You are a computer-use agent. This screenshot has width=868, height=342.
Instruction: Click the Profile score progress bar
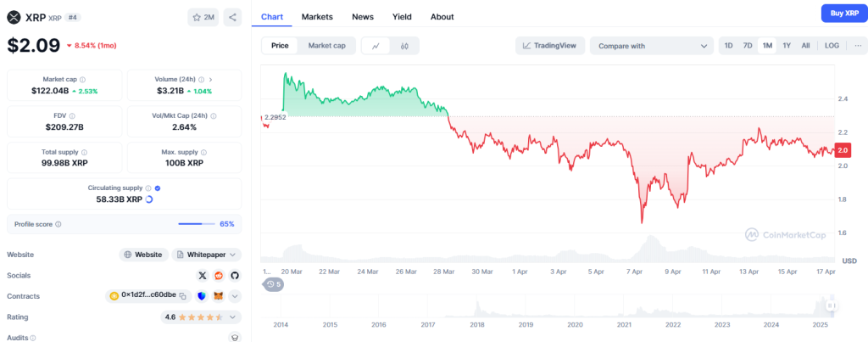coord(197,224)
